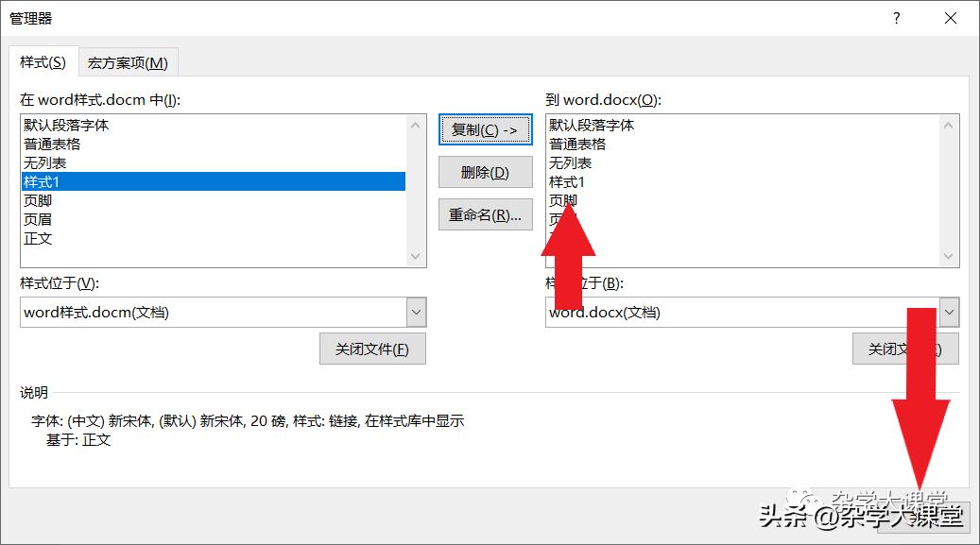
Task: Click the 复制(C) -> button to copy style
Action: pos(485,129)
